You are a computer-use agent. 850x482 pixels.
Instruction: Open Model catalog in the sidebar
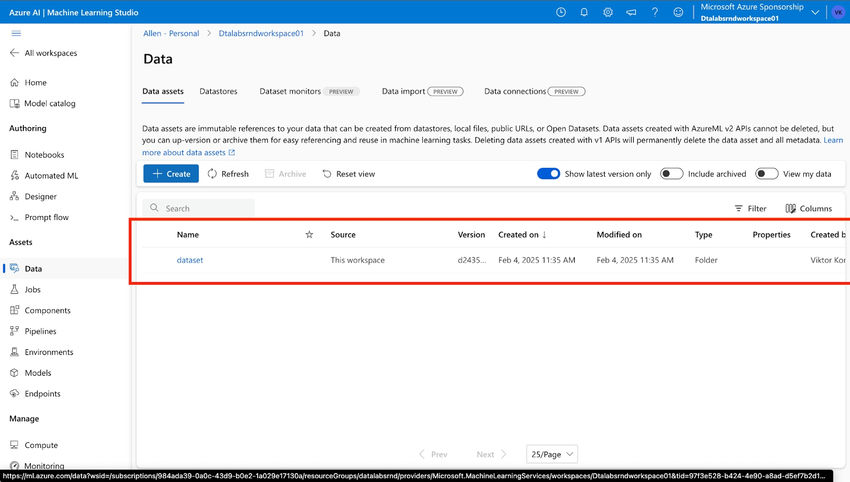point(42,103)
